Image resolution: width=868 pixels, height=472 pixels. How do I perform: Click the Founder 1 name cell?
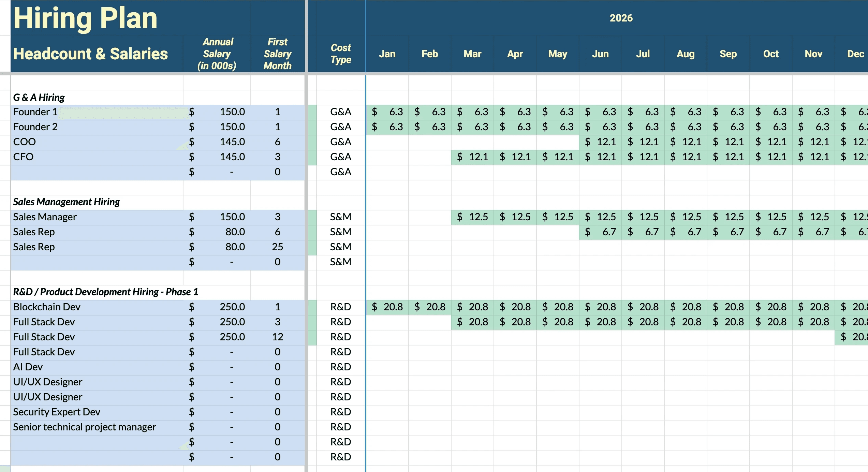(35, 112)
